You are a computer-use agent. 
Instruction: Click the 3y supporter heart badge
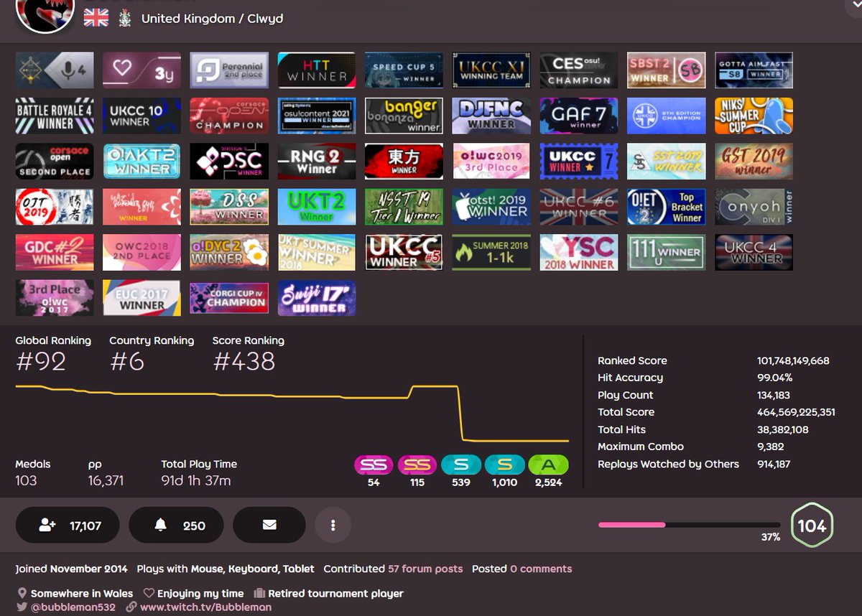[x=142, y=70]
